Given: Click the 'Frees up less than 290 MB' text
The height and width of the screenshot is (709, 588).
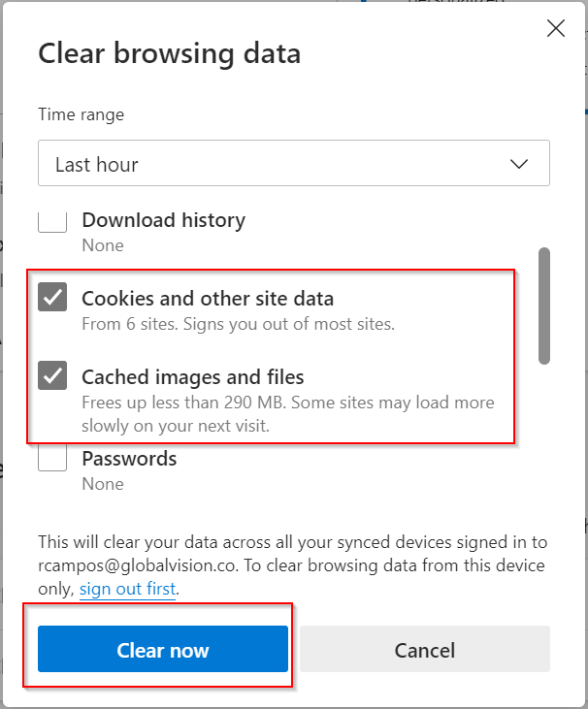Looking at the screenshot, I should tap(287, 402).
